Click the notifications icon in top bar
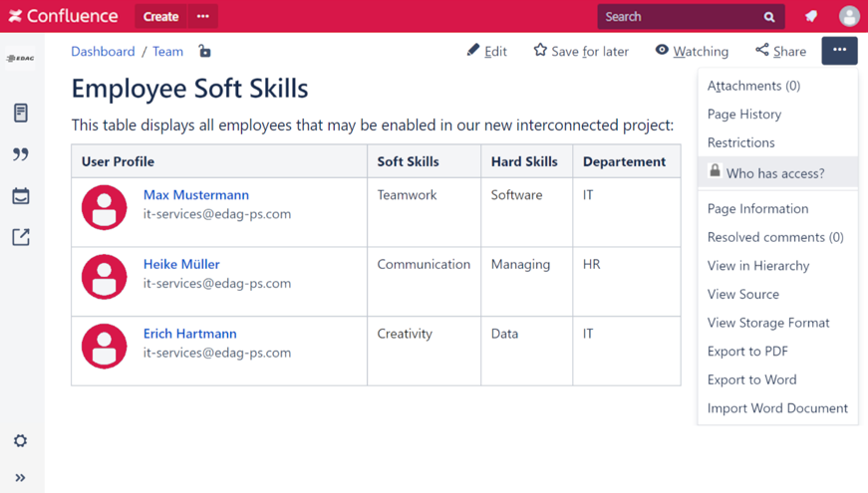 tap(811, 17)
